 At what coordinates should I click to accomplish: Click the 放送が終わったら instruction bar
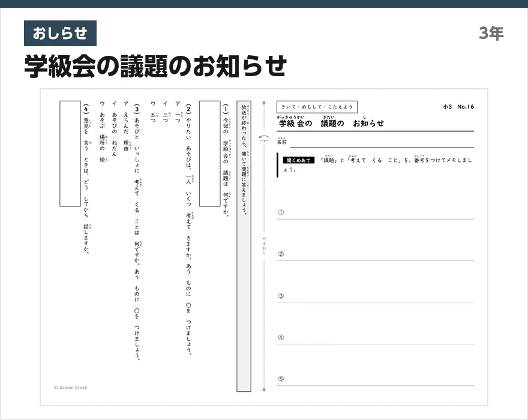click(x=244, y=246)
